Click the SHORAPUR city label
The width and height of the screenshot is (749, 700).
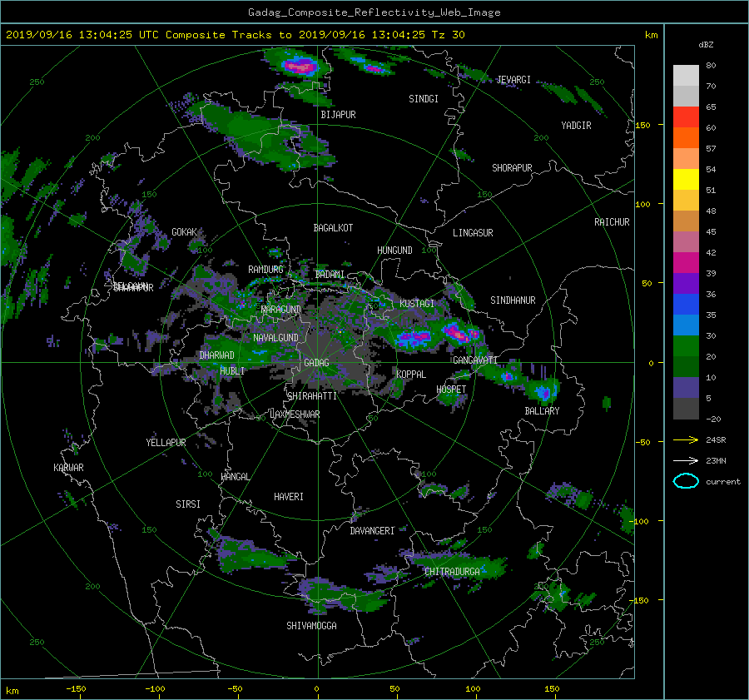(512, 168)
